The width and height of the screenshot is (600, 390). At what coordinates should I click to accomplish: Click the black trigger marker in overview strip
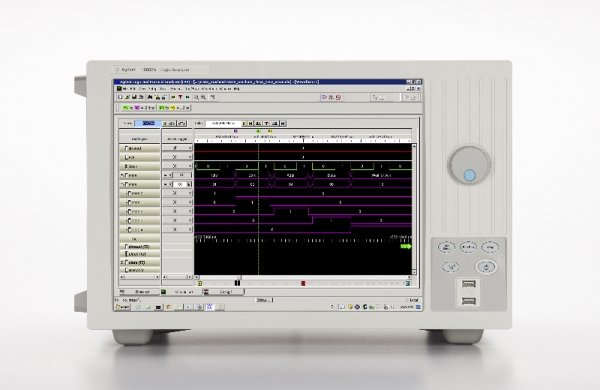(237, 283)
